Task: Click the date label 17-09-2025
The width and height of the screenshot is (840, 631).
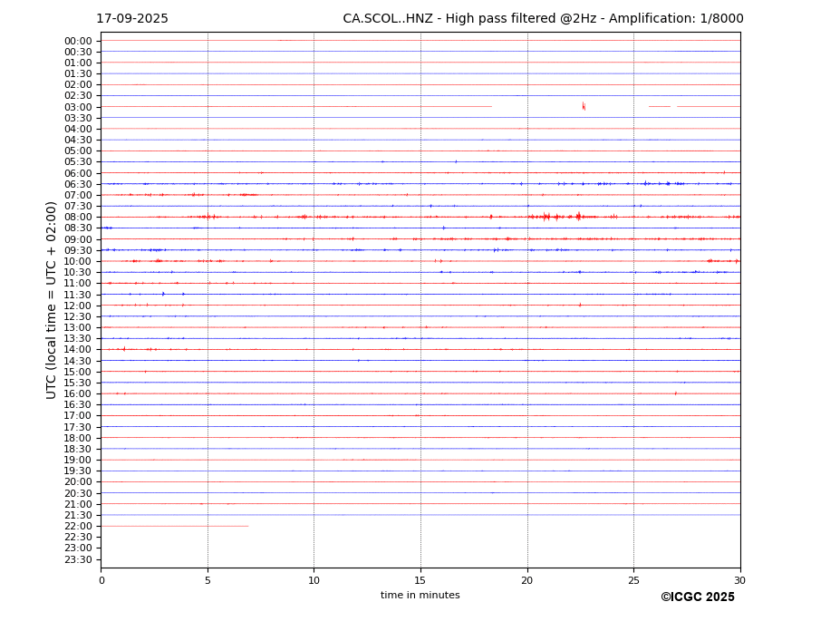Action: tap(131, 19)
